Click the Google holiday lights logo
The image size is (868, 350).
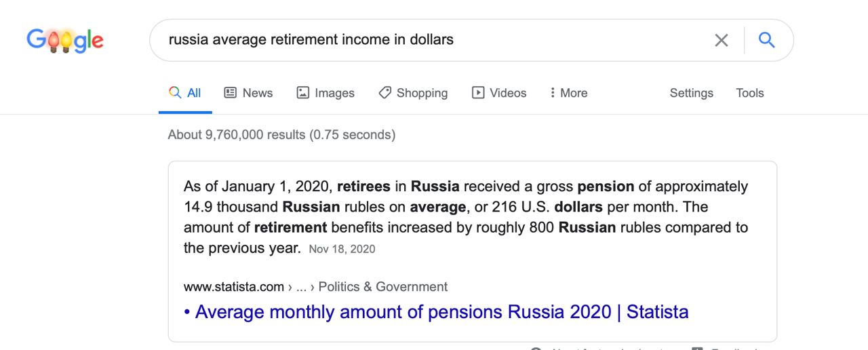click(65, 41)
